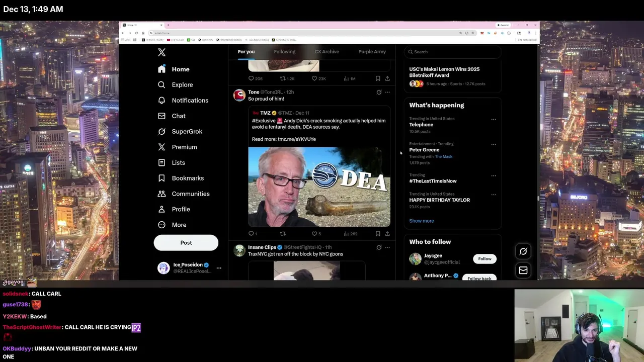
Task: Click the X logo in sidebar
Action: [x=162, y=52]
